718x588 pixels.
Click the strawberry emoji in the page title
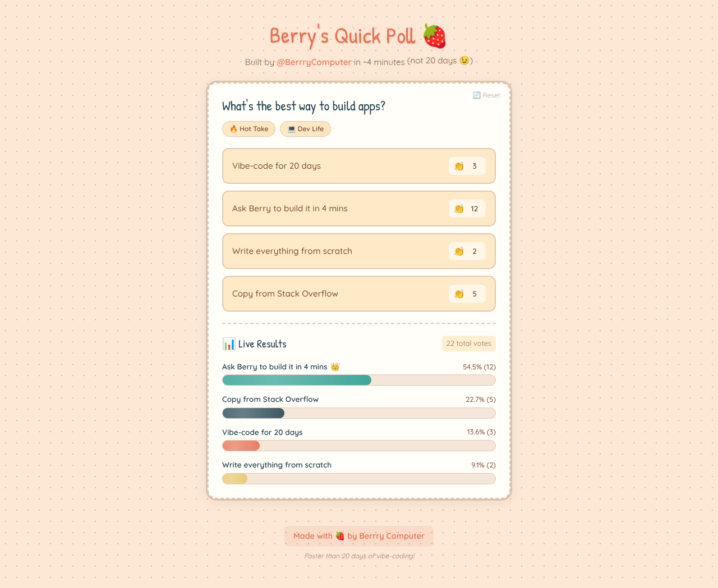(x=435, y=36)
